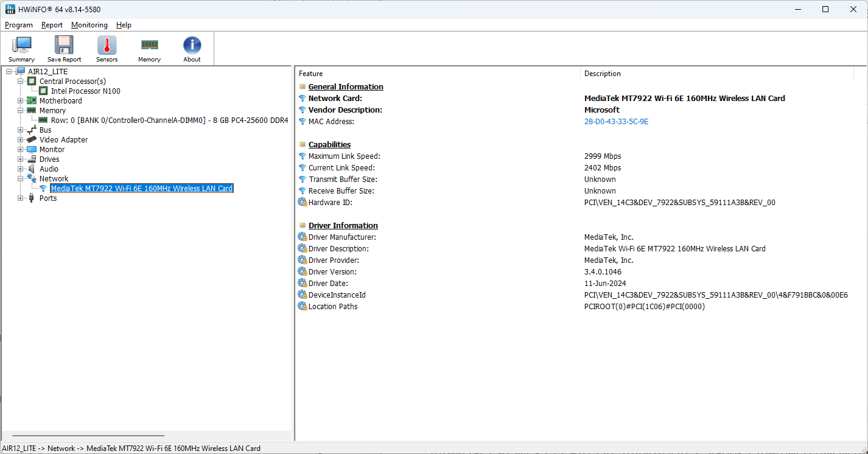
Task: Collapse the AIR12_LITE root node
Action: [9, 72]
